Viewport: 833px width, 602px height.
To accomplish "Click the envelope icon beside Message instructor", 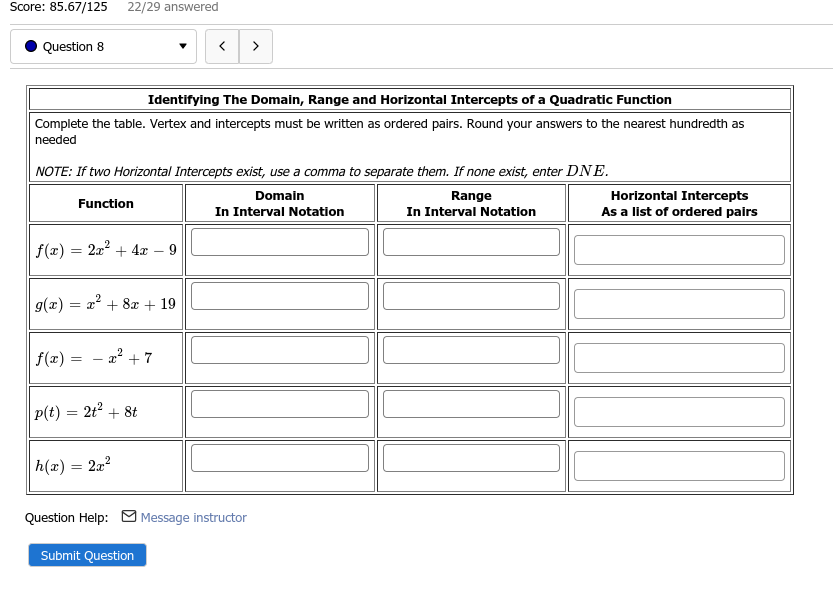I will click(x=129, y=516).
